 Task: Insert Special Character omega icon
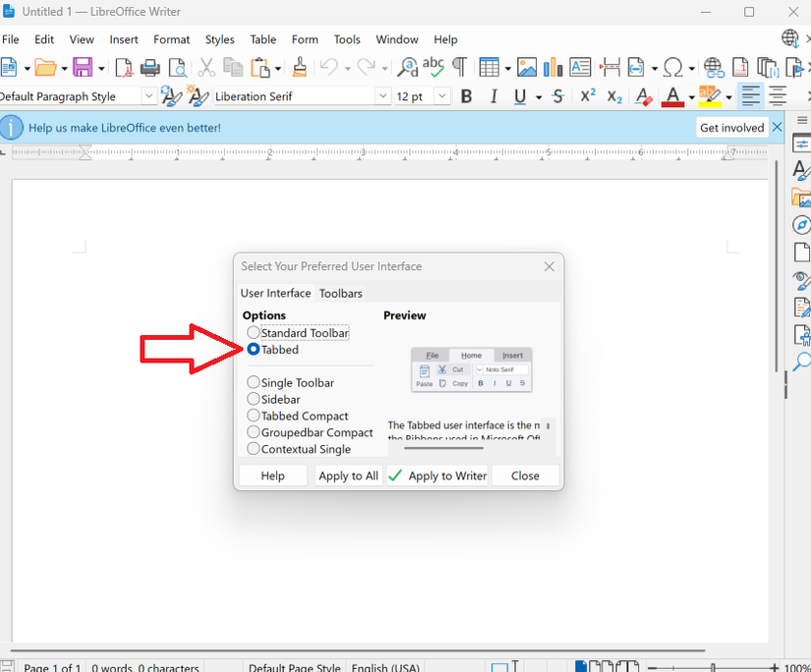(673, 67)
